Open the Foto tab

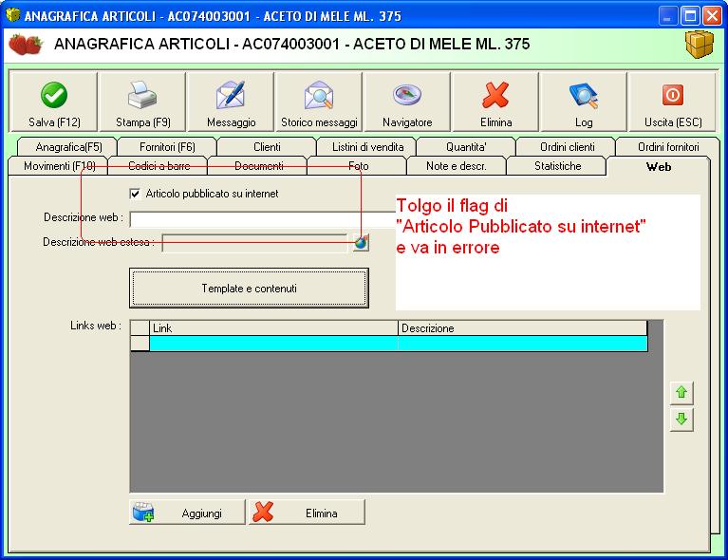tap(358, 166)
